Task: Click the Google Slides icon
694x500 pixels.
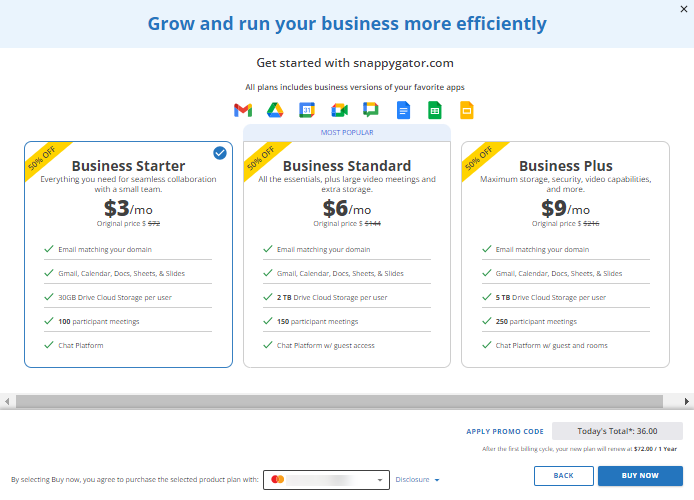Action: click(x=467, y=110)
